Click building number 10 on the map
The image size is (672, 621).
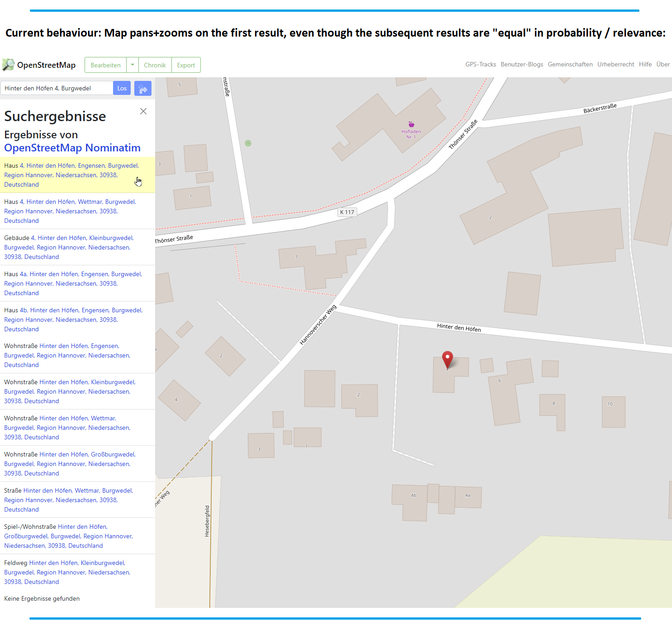[x=614, y=412]
